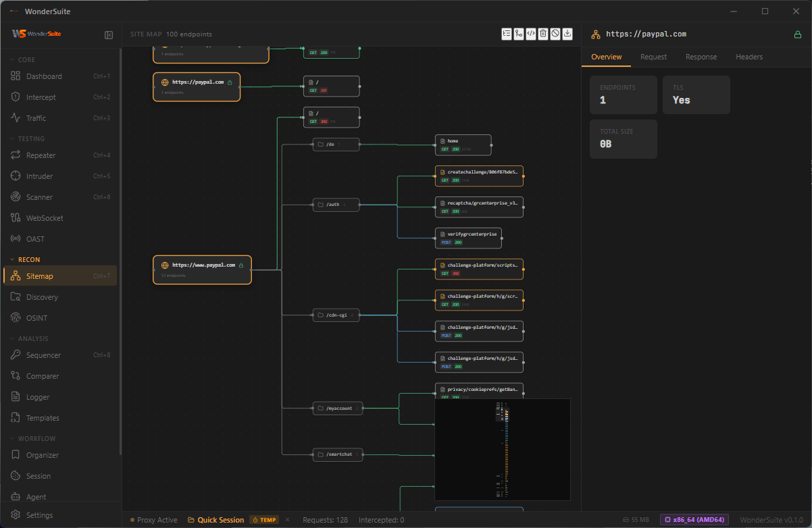Open the WebSocket section
Image resolution: width=812 pixels, height=528 pixels.
60,218
